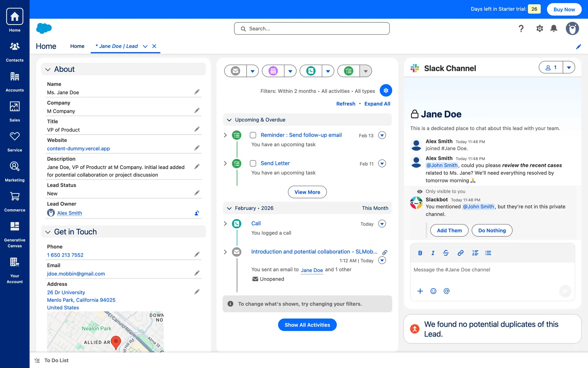Screen dimensions: 588x368
Task: Collapse the Upcoming & Overdue section
Action: pos(229,120)
